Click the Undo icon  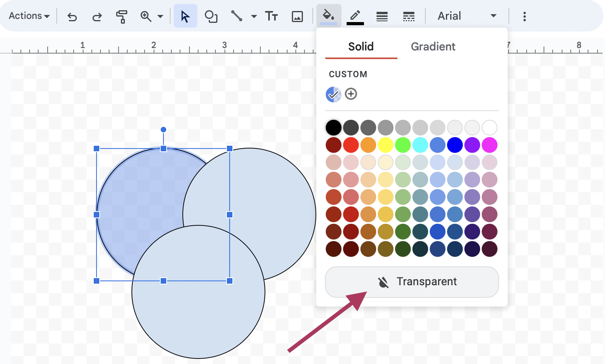pyautogui.click(x=72, y=16)
